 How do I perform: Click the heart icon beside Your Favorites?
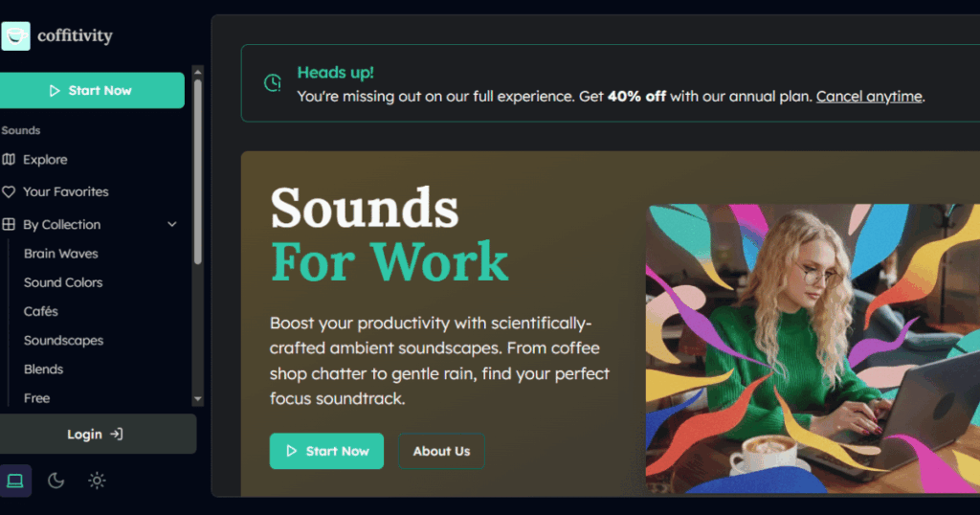pos(9,191)
